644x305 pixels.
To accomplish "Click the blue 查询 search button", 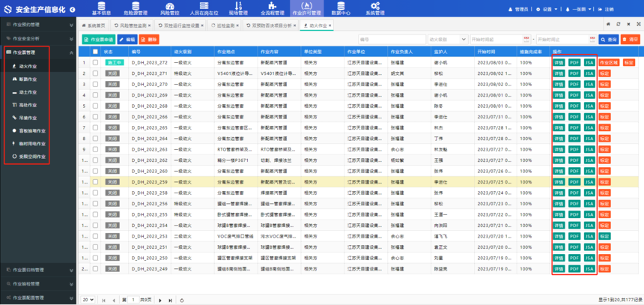I will pyautogui.click(x=609, y=39).
